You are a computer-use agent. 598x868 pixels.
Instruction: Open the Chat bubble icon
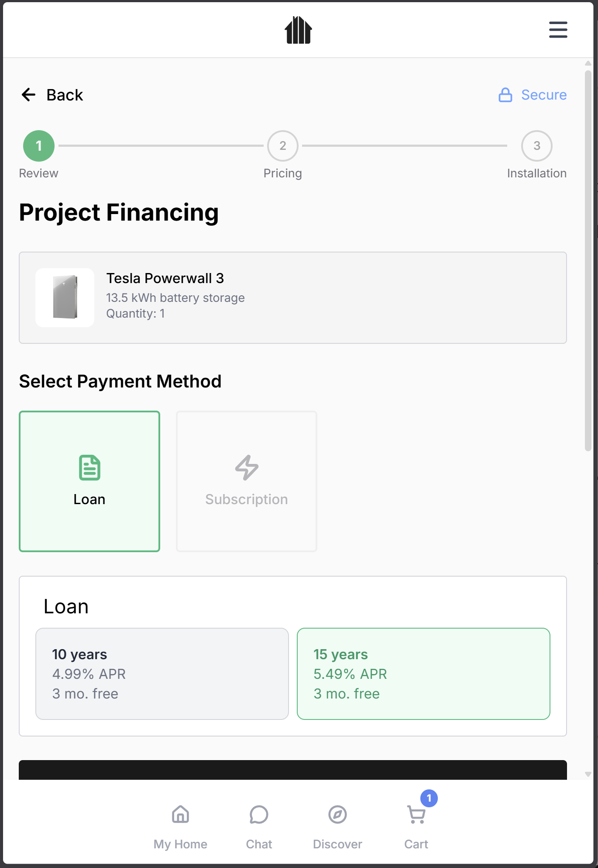259,815
